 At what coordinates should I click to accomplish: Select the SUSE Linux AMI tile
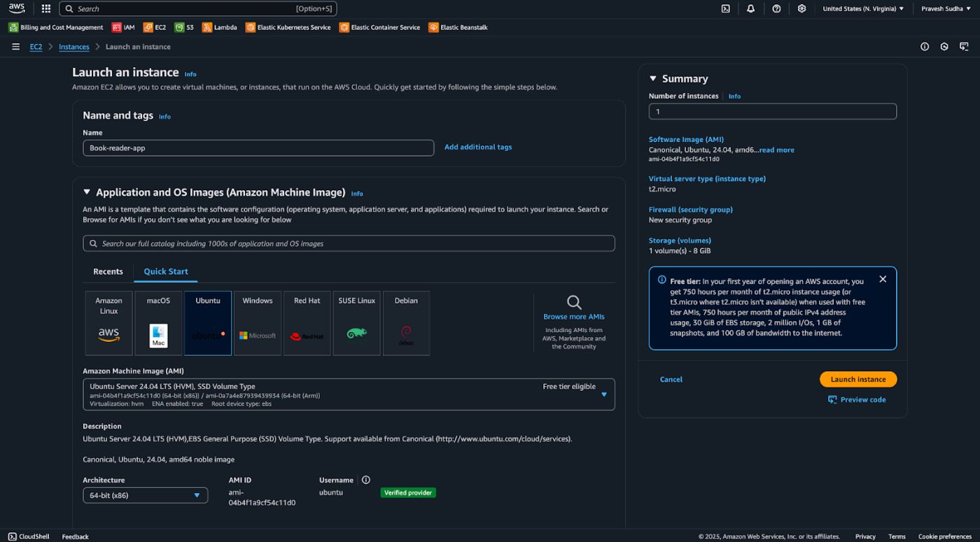(357, 323)
